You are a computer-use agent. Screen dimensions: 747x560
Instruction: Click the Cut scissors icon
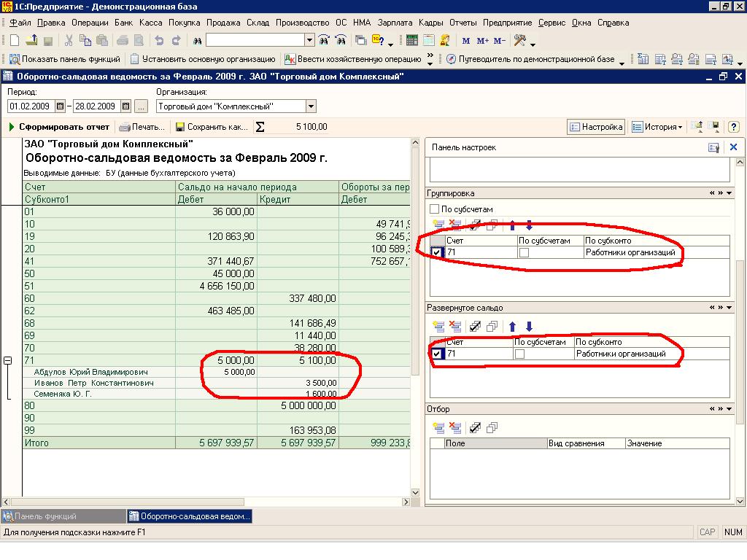click(69, 41)
